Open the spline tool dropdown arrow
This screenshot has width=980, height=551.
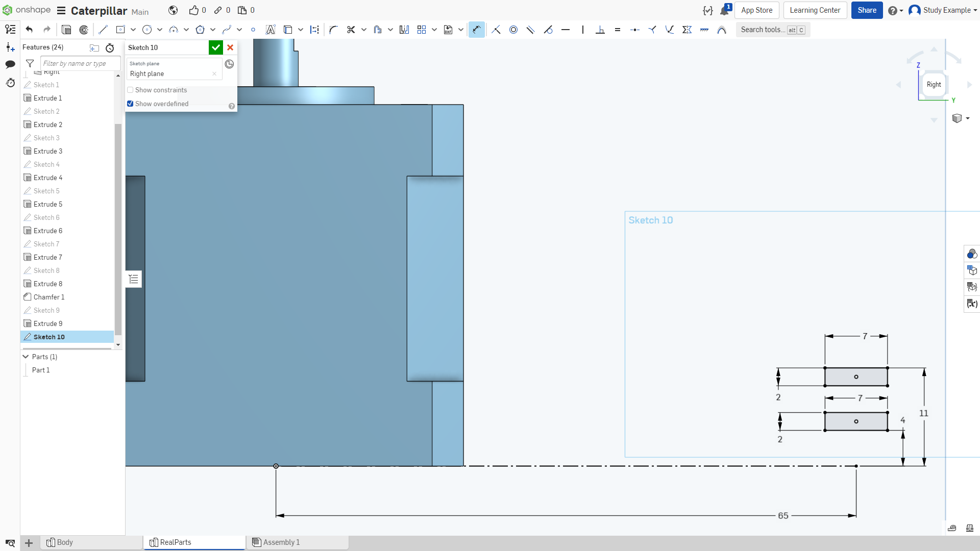pyautogui.click(x=239, y=30)
